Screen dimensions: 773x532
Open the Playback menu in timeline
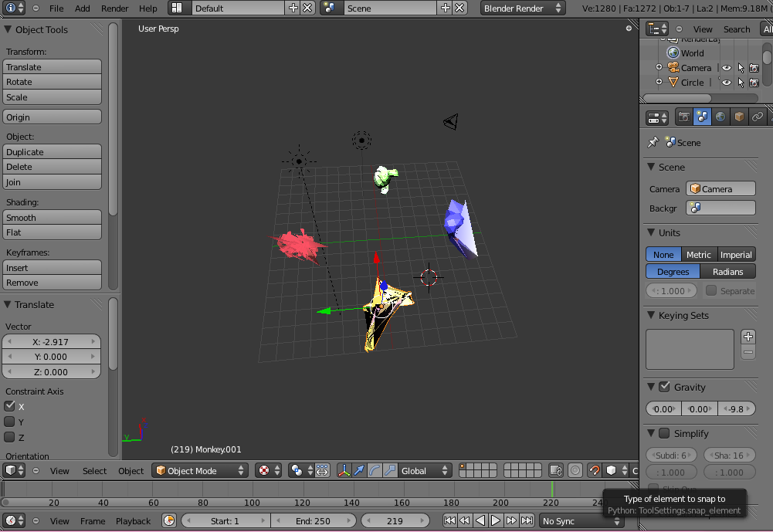[x=133, y=521]
